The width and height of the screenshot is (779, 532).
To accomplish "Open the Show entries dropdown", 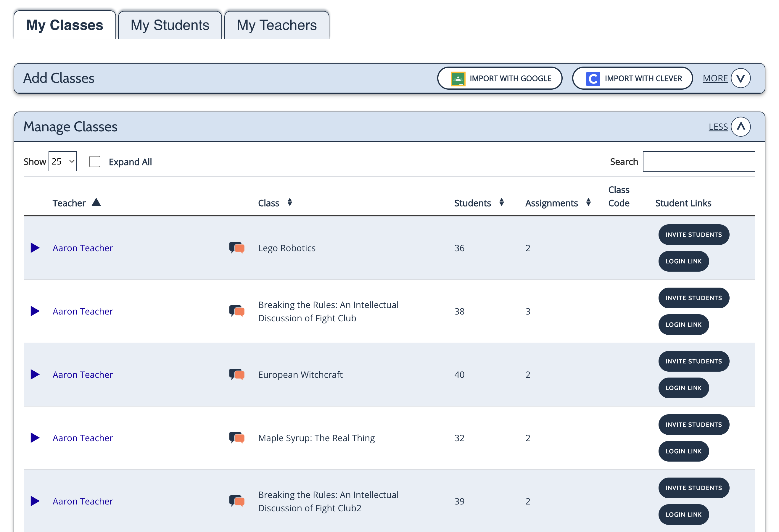I will (x=63, y=162).
